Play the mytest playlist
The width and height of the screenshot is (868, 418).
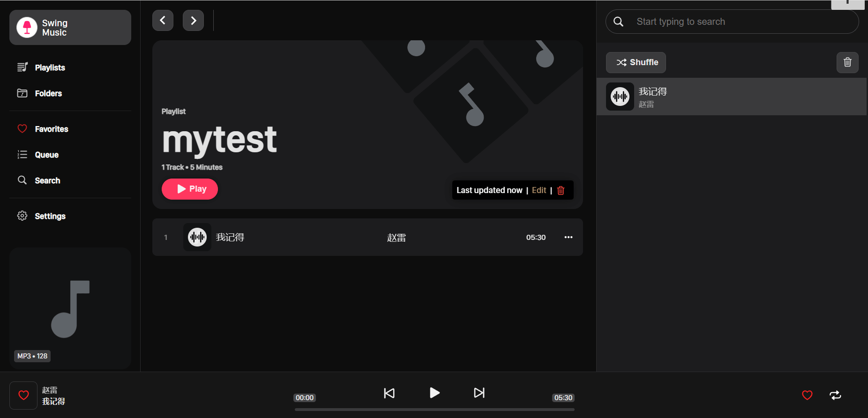190,189
